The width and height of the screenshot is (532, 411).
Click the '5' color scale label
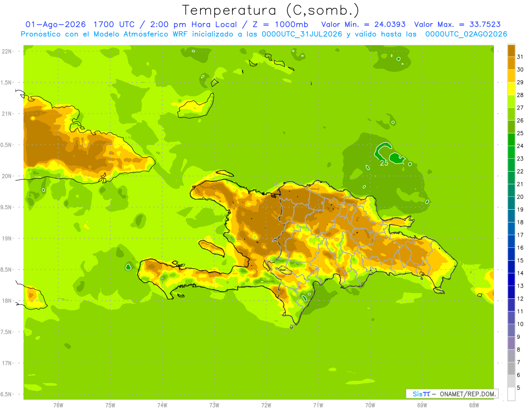[519, 388]
